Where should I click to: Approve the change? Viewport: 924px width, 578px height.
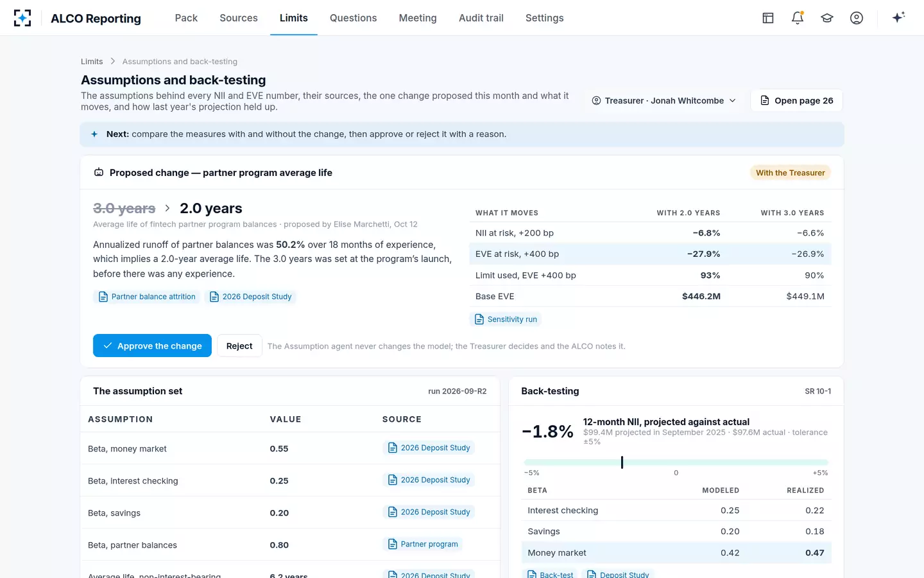pyautogui.click(x=152, y=346)
